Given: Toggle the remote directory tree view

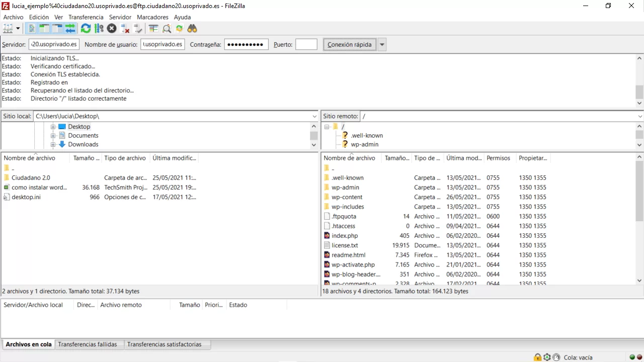Looking at the screenshot, I should tap(57, 29).
